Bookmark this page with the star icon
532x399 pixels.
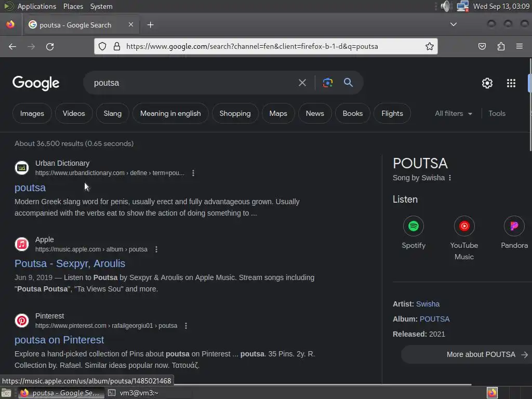[x=430, y=46]
